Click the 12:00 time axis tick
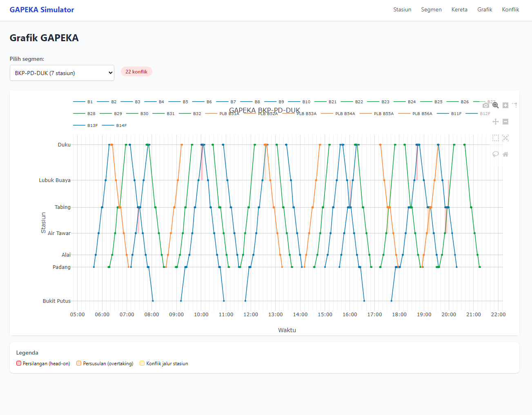This screenshot has width=532, height=415. (251, 314)
